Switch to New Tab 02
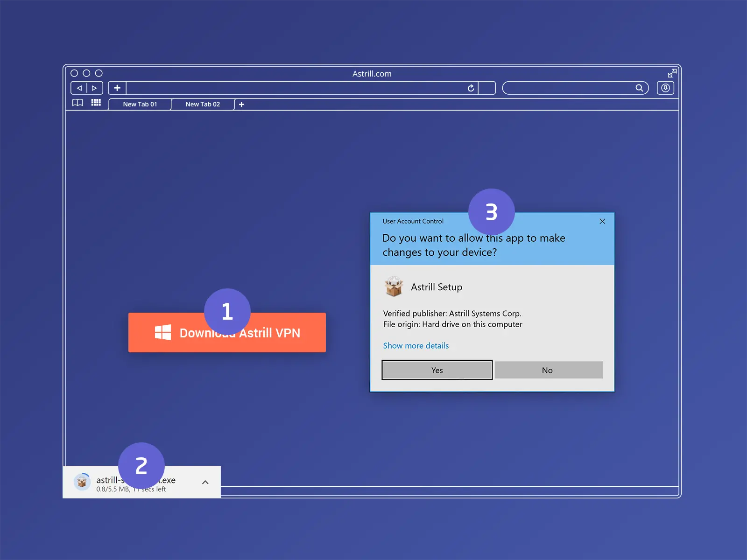 (203, 104)
